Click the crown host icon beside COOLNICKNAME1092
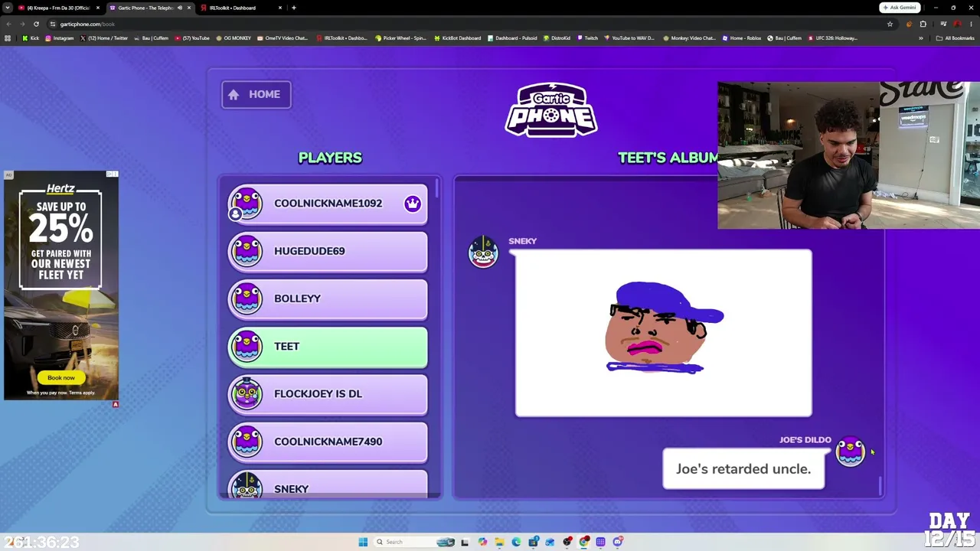The image size is (980, 551). click(413, 204)
